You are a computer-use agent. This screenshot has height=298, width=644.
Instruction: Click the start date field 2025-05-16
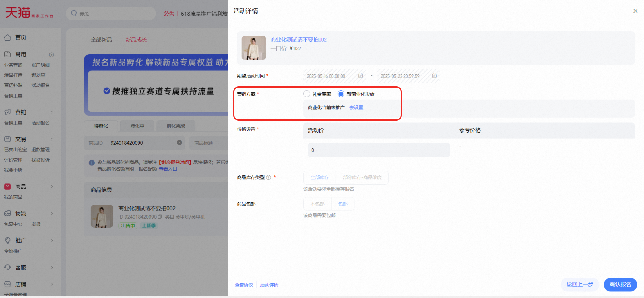(335, 76)
